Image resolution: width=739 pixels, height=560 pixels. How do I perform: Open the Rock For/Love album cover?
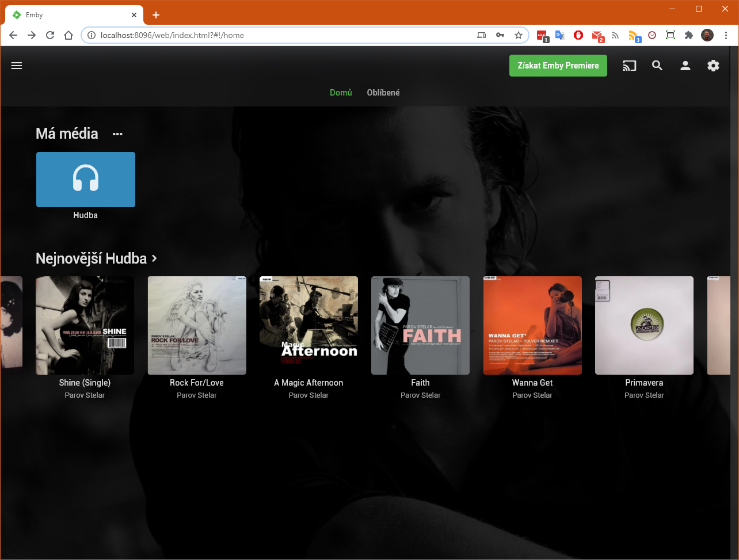tap(197, 325)
